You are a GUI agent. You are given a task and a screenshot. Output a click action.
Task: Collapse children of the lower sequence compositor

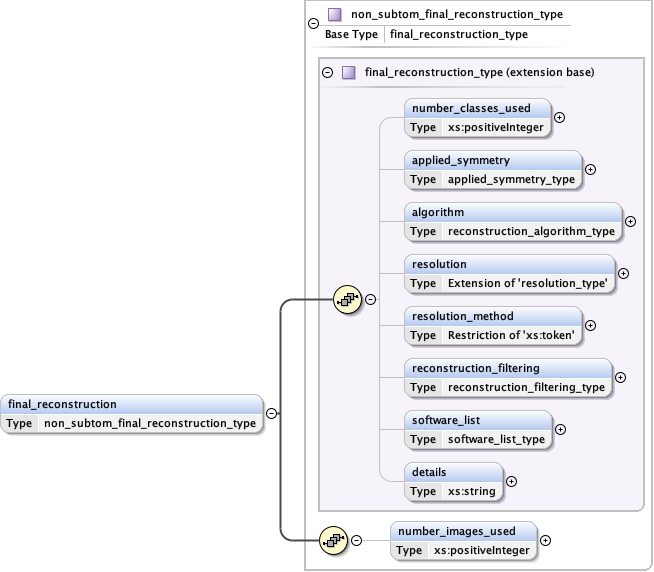(x=356, y=541)
